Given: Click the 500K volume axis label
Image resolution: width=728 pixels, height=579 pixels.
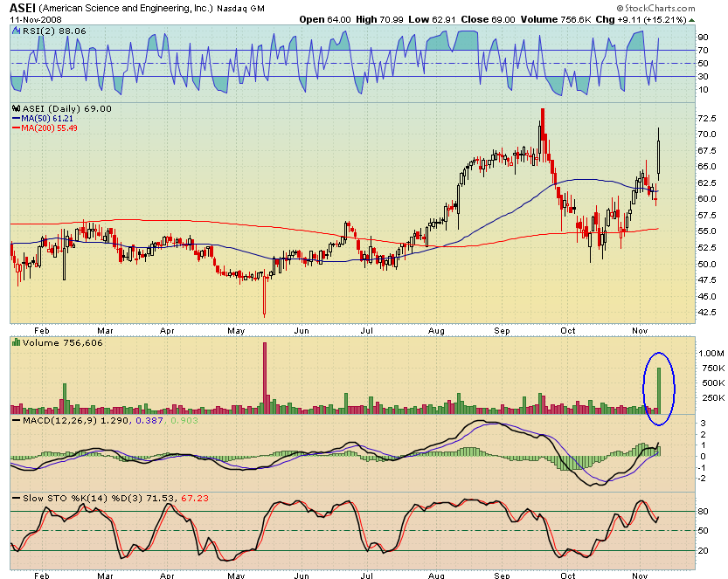Looking at the screenshot, I should [x=713, y=383].
